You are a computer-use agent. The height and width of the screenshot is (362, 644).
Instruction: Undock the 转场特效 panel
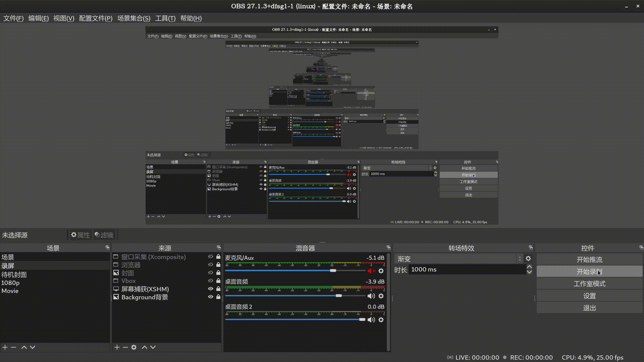(531, 248)
